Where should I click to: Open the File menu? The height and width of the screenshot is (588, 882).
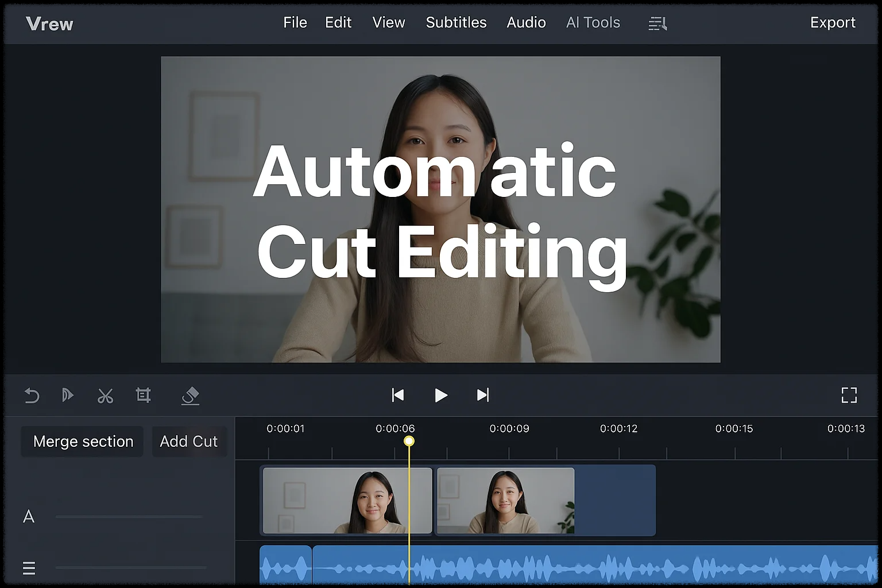(x=295, y=22)
